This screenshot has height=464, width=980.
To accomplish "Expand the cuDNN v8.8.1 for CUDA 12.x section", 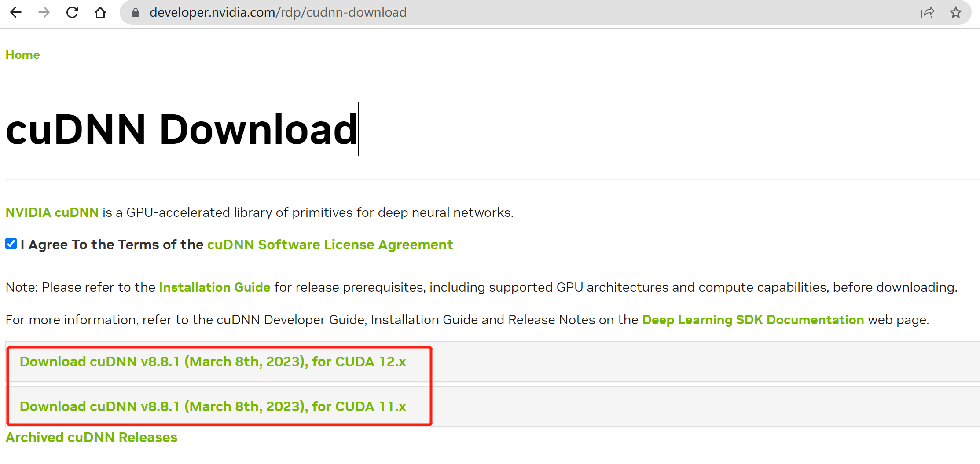I will pyautogui.click(x=213, y=362).
